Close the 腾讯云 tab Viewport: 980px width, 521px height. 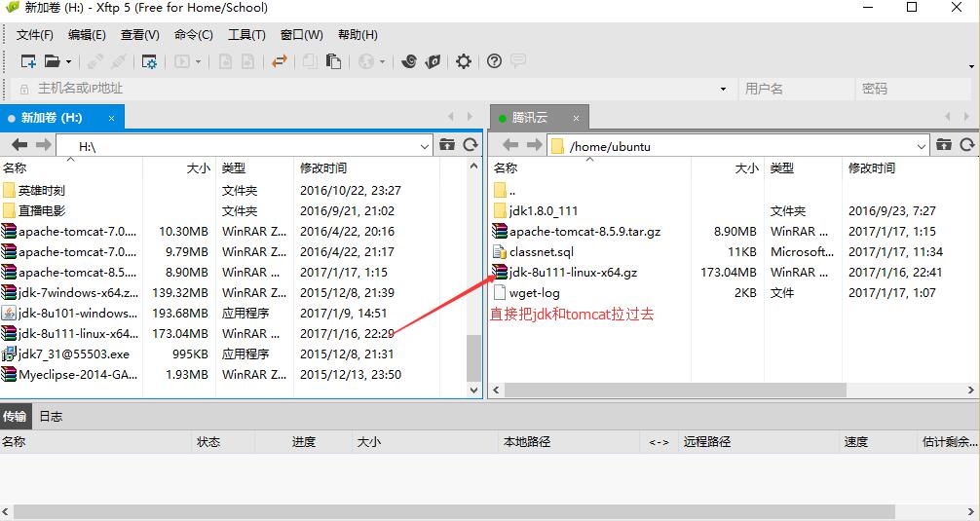tap(577, 118)
